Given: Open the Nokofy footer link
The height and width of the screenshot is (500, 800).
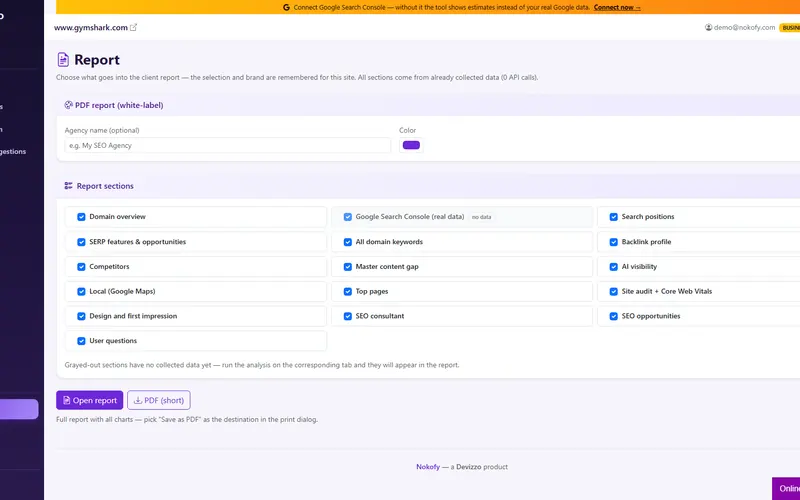Looking at the screenshot, I should click(428, 467).
